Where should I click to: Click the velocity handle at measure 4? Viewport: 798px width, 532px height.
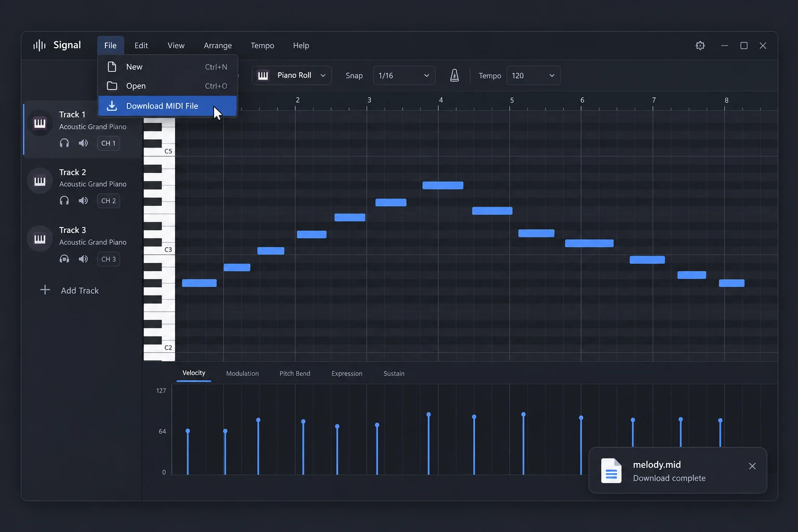(x=429, y=415)
